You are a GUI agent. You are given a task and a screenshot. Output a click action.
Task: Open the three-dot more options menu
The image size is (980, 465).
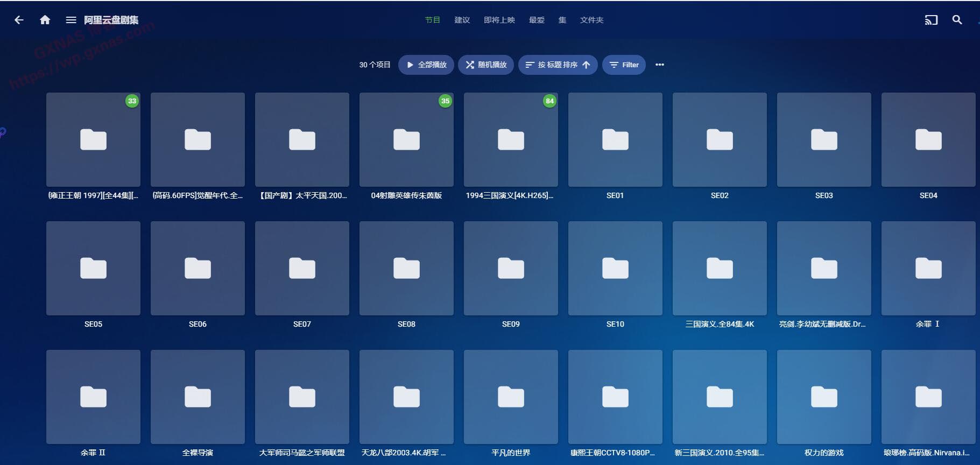pyautogui.click(x=659, y=65)
